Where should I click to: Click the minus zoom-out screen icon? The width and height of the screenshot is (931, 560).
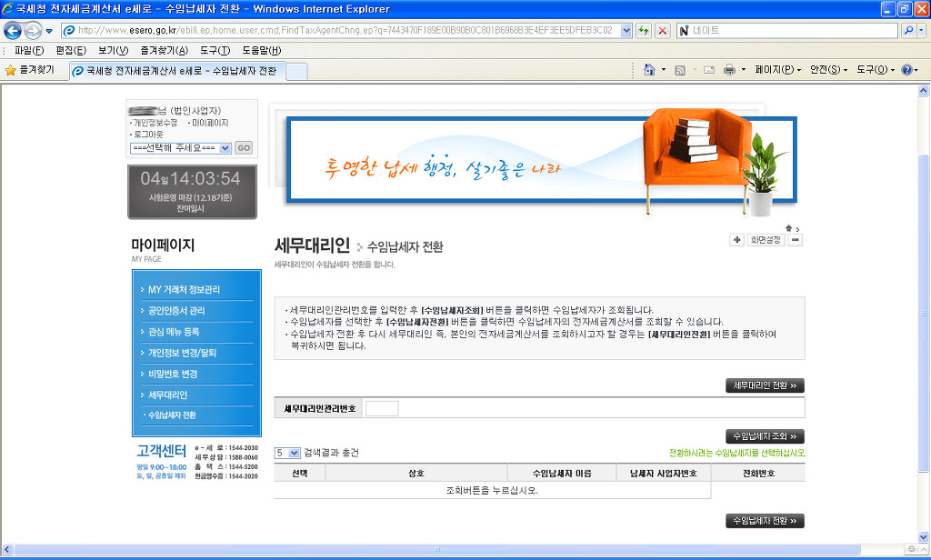796,240
